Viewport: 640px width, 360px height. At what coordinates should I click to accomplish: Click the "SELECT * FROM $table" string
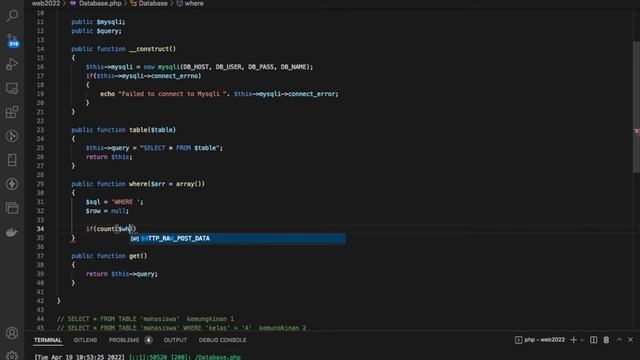click(x=180, y=148)
